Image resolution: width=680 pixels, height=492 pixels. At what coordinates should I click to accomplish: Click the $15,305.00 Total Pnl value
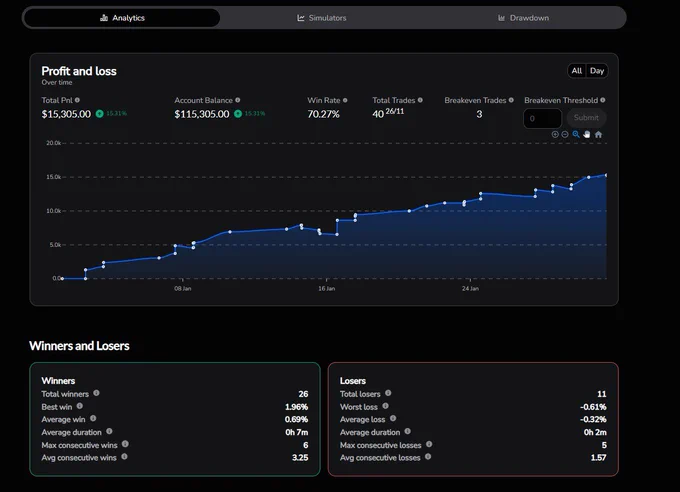point(66,114)
